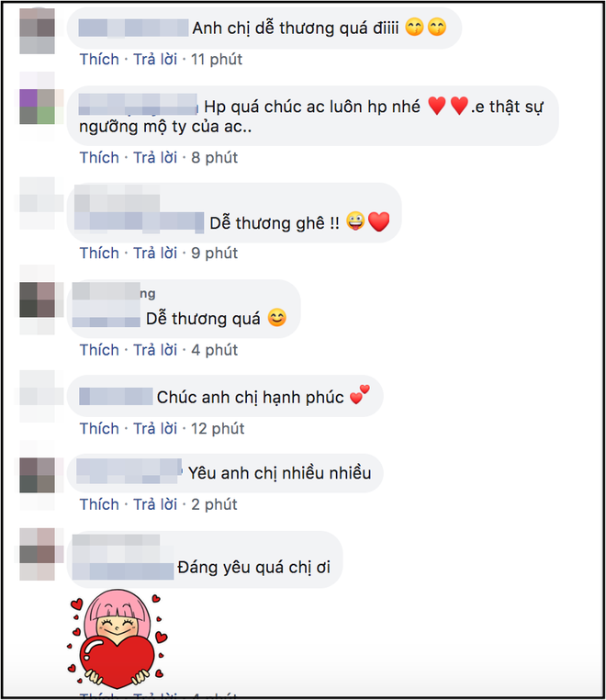The image size is (606, 700).
Task: Click the blurred name of 'Đáng yêu quá' commenter
Action: click(x=123, y=557)
